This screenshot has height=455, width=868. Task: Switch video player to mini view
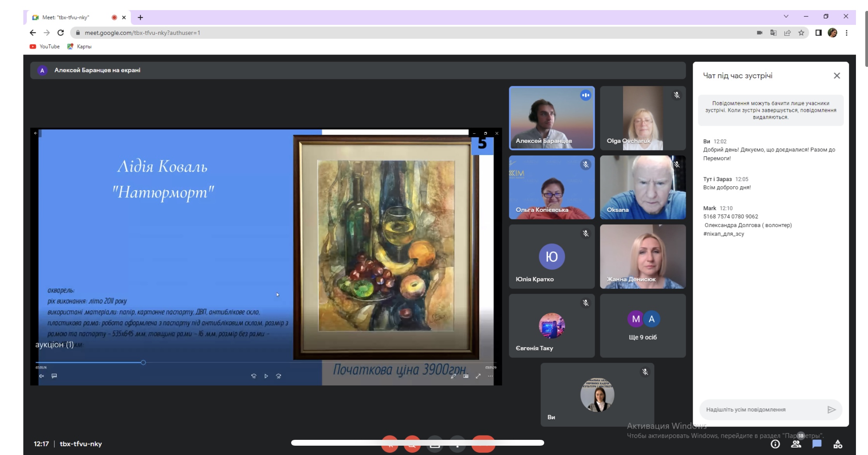pos(466,376)
